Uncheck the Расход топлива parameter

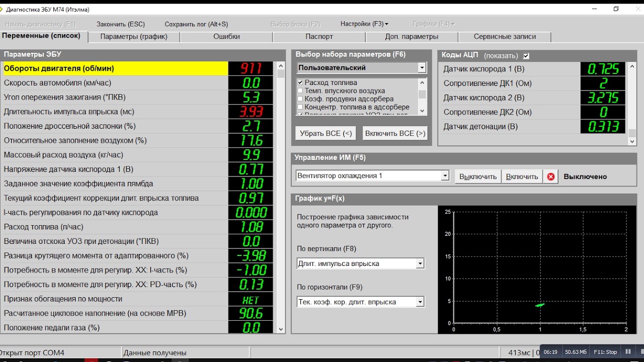[300, 82]
